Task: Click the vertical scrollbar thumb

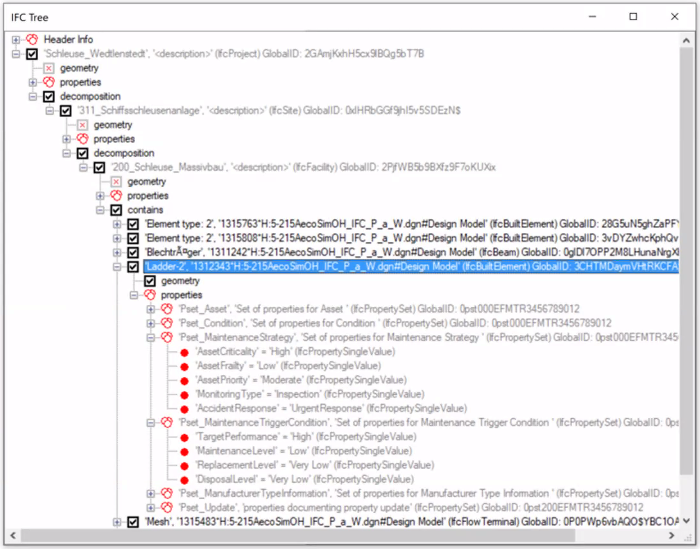Action: tap(686, 261)
